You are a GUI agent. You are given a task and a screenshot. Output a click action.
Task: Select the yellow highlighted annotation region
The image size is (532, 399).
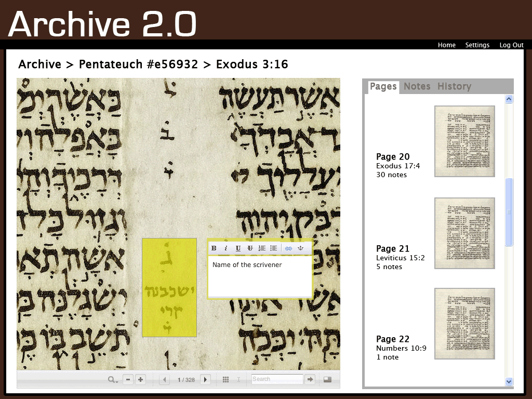[x=169, y=287]
